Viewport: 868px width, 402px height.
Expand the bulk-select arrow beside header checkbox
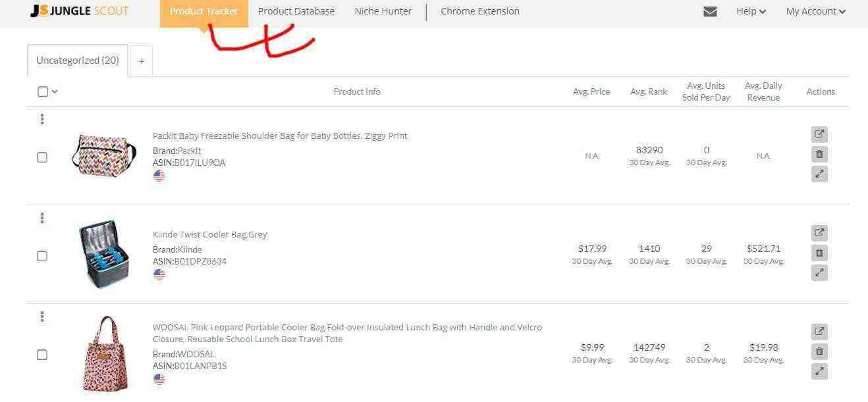coord(55,91)
